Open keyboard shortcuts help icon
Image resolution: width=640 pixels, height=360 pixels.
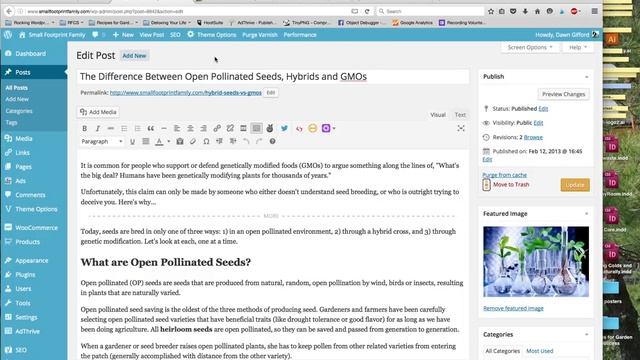272,141
